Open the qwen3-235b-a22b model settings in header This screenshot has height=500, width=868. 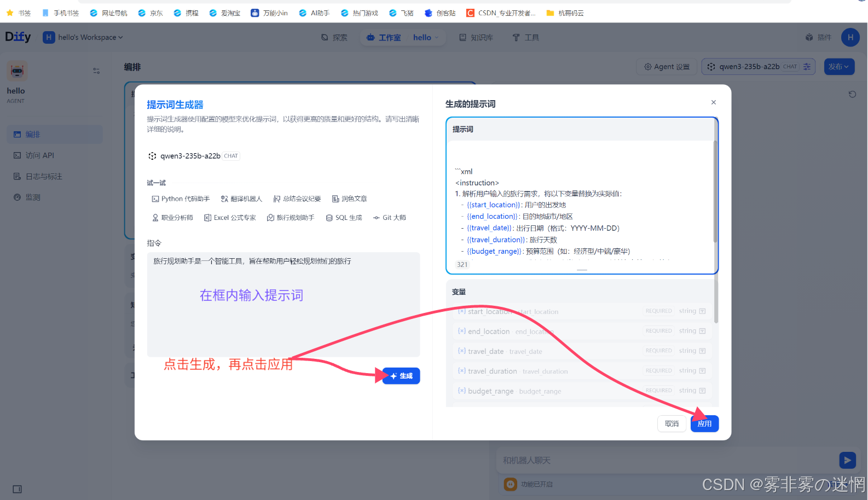759,67
